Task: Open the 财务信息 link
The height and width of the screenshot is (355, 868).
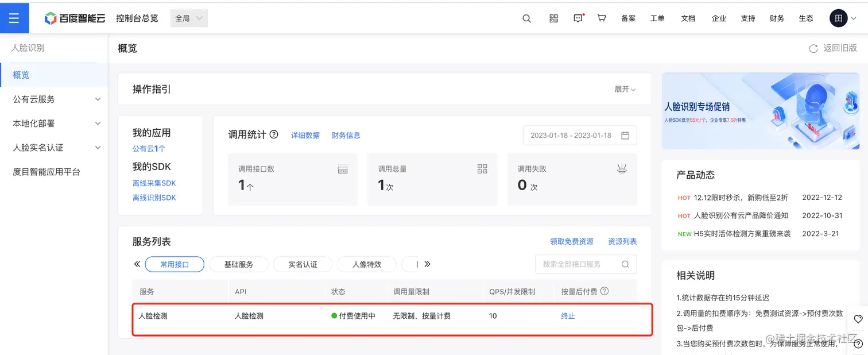Action: tap(346, 136)
